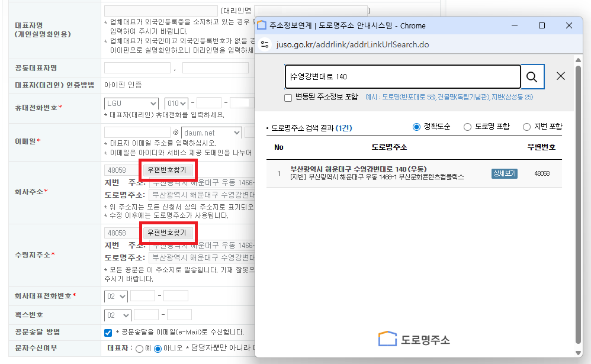This screenshot has width=591, height=364.
Task: Expand the 010 phone prefix dropdown
Action: 176,104
